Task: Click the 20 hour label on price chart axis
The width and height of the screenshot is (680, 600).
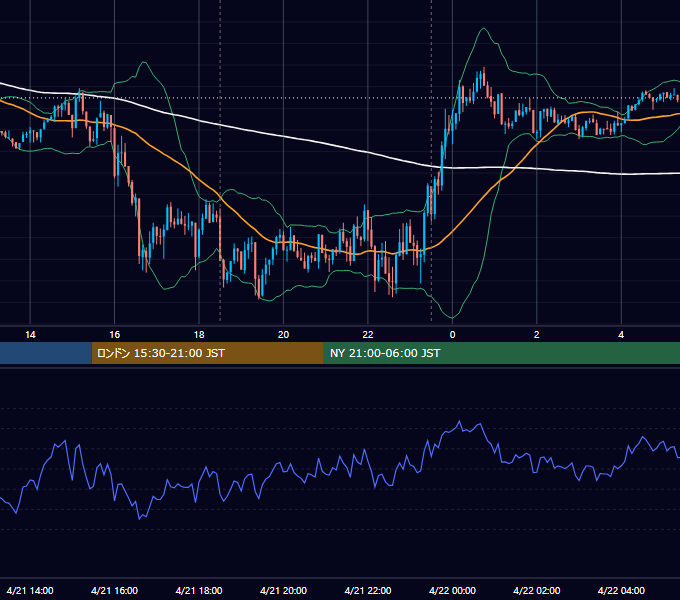Action: pyautogui.click(x=283, y=335)
